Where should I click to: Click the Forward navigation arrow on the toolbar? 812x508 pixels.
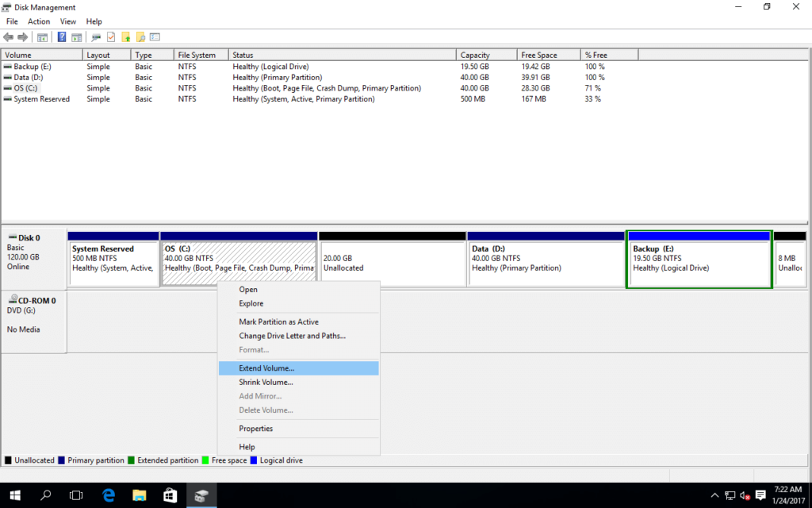click(x=21, y=37)
